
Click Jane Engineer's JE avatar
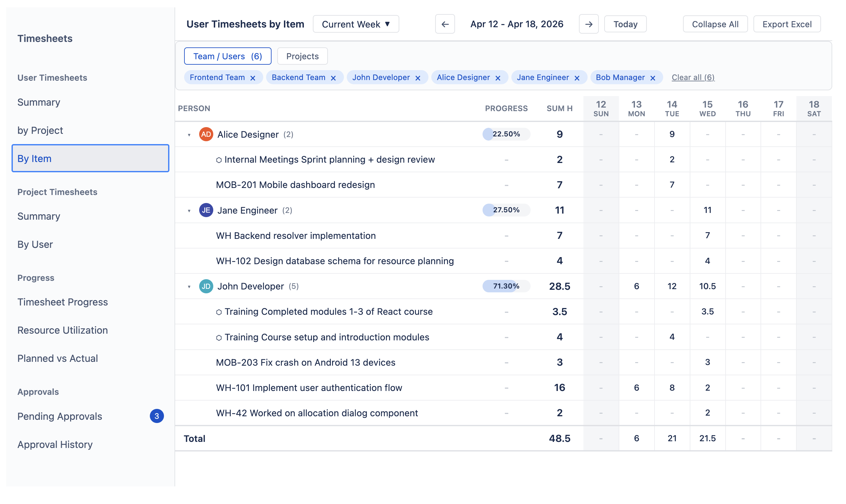(206, 210)
